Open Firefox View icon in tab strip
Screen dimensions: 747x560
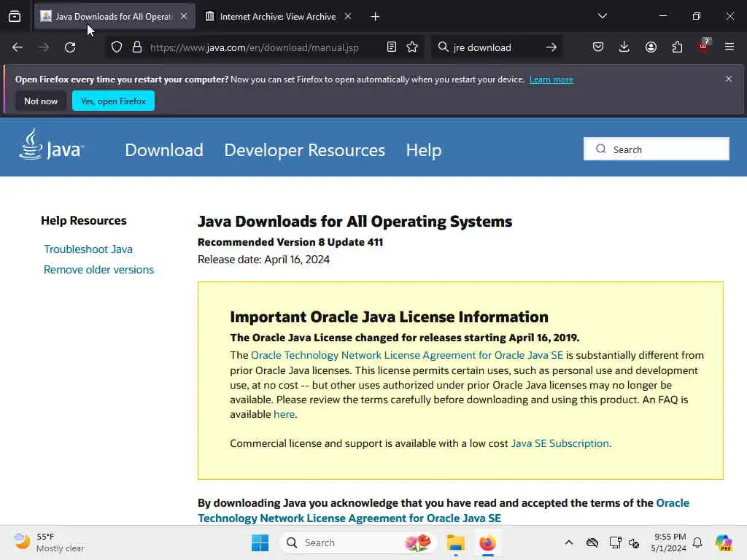15,17
